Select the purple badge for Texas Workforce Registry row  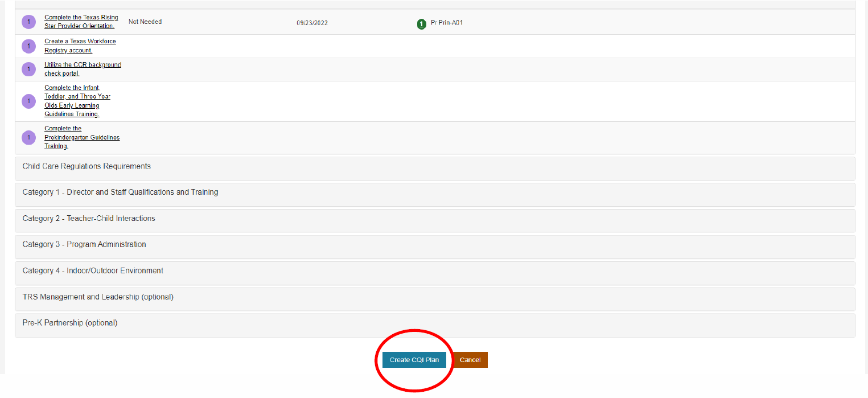pos(28,46)
